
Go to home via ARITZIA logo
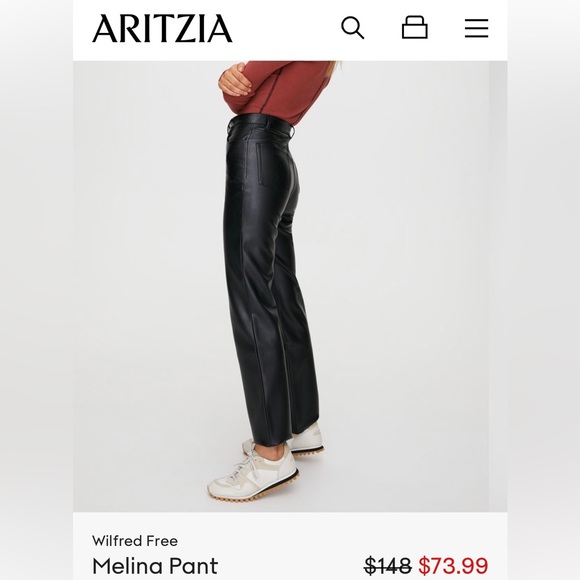162,28
